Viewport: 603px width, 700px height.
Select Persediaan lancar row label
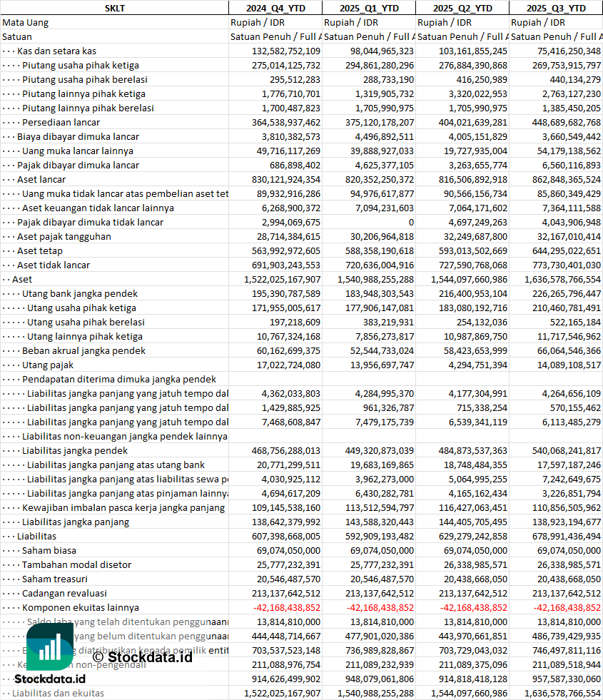point(61,122)
